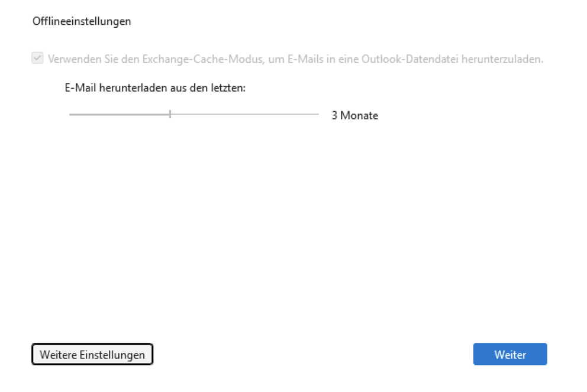Screen dimensions: 587x392
Task: Click the 'Offlineeinstellungen' heading
Action: tap(82, 21)
